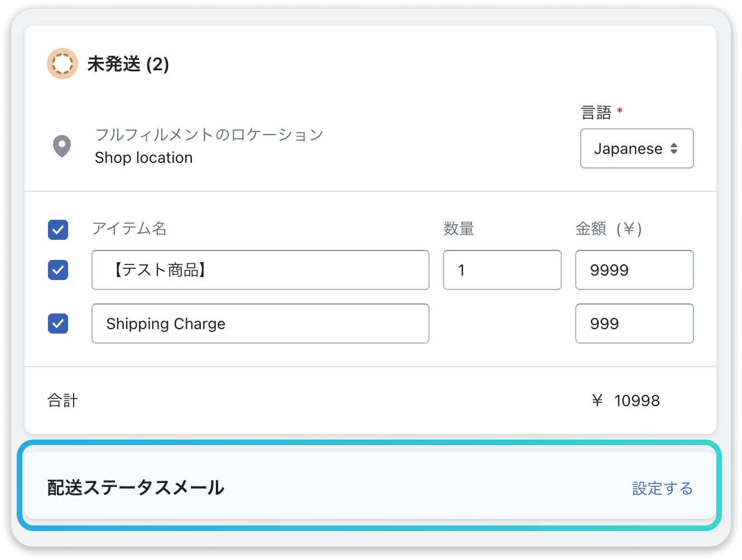Click the Shipping Charge name field
The width and height of the screenshot is (742, 560).
(x=260, y=324)
